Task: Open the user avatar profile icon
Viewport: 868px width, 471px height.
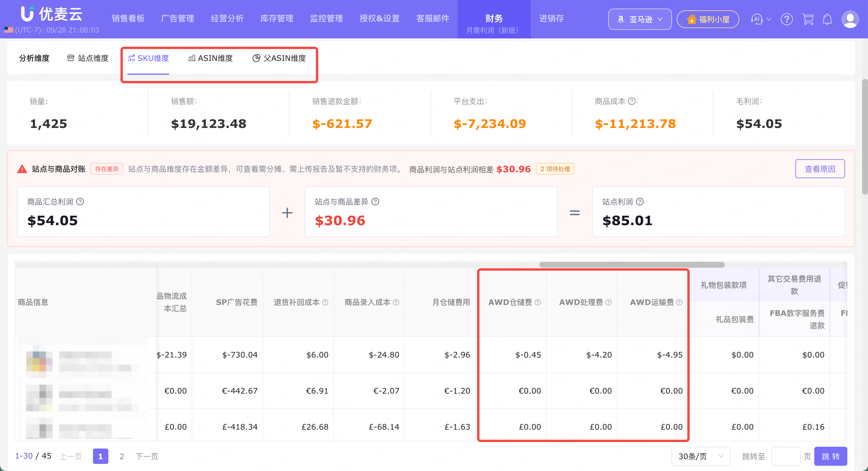Action: [x=850, y=19]
